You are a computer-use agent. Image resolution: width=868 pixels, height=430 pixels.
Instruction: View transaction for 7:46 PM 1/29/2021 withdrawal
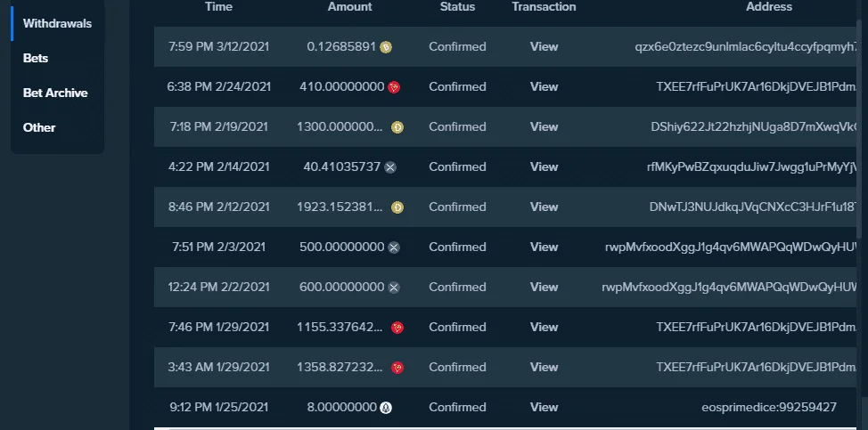pyautogui.click(x=544, y=328)
